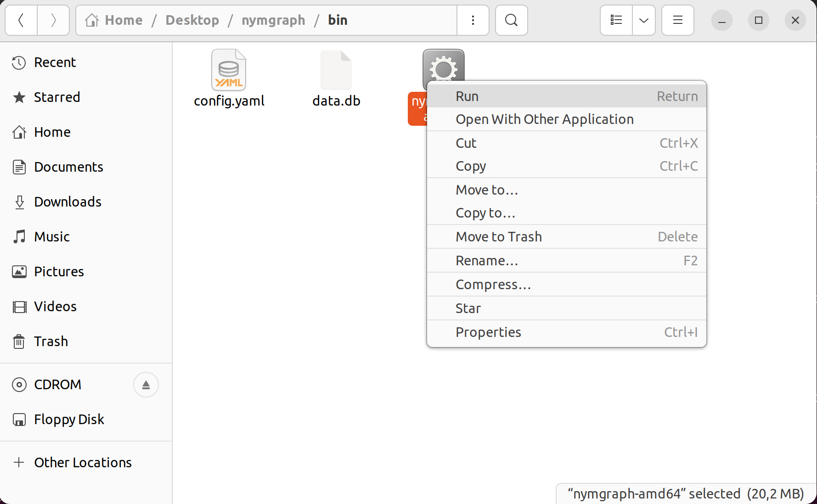Select the data.db file
817x504 pixels.
[x=336, y=70]
